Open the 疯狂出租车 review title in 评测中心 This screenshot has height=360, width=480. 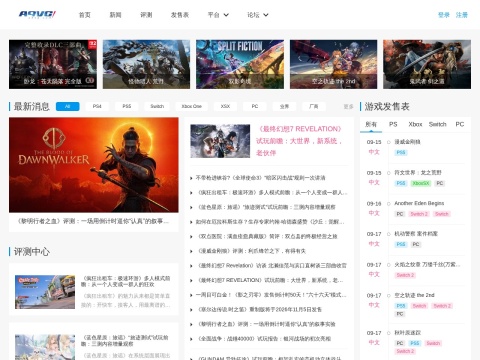[x=126, y=281]
